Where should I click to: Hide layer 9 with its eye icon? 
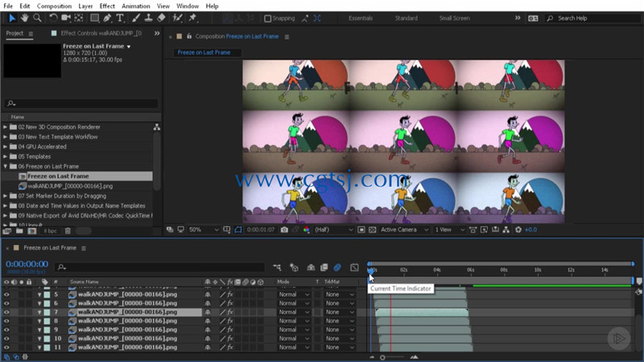tap(6, 330)
